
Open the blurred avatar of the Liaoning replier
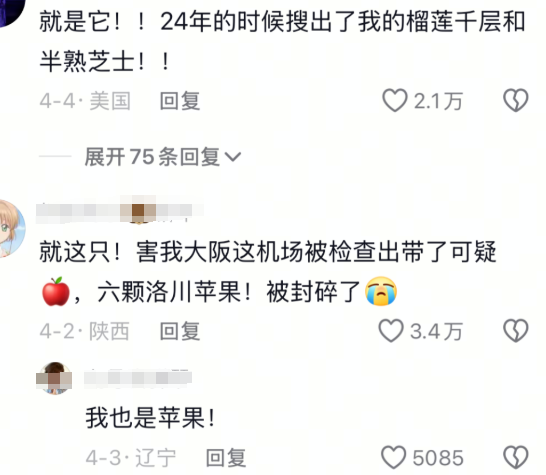click(x=54, y=378)
